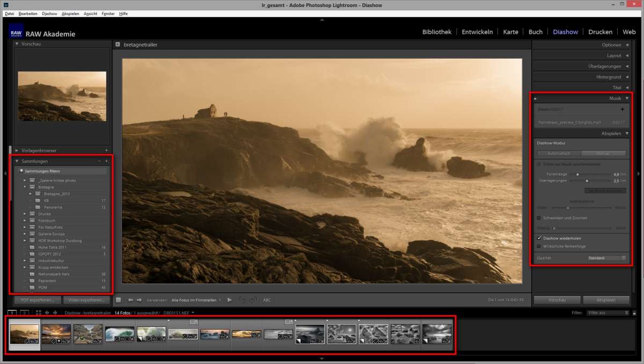Add a music track with the plus icon
The image size is (644, 364).
pos(623,108)
